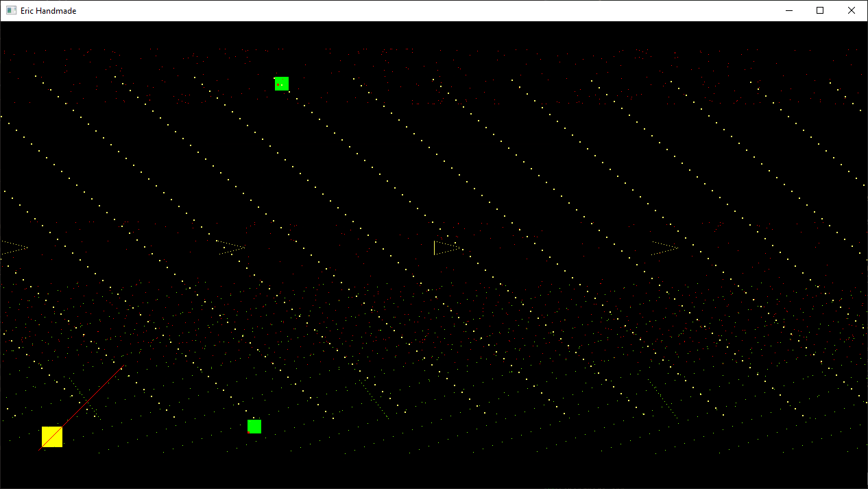Minimize the Eric Handmade window
This screenshot has width=868, height=489.
(x=788, y=10)
